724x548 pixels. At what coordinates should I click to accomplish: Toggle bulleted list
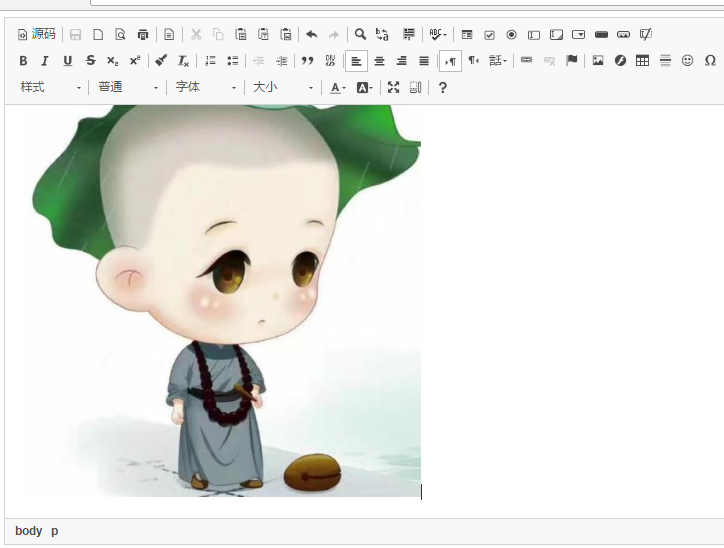[233, 61]
